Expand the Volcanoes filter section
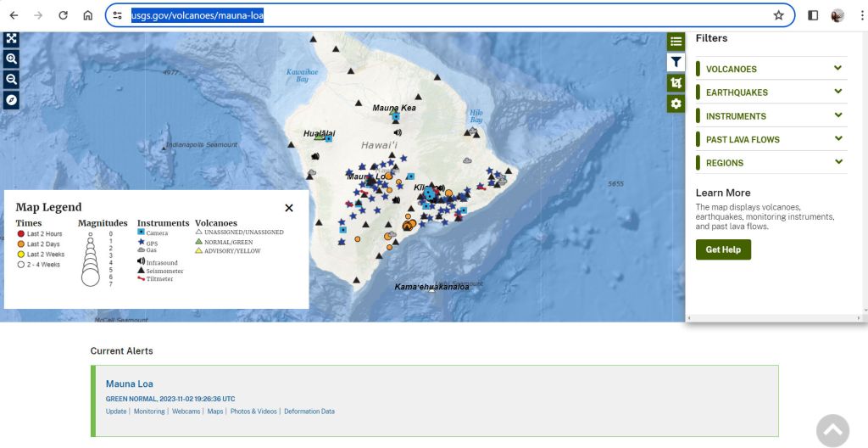The image size is (868, 448). pyautogui.click(x=771, y=69)
